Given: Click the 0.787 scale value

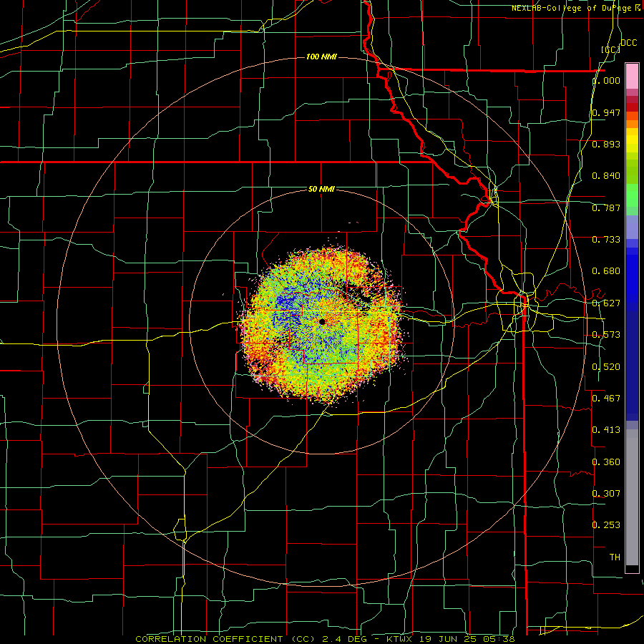Looking at the screenshot, I should [x=606, y=208].
